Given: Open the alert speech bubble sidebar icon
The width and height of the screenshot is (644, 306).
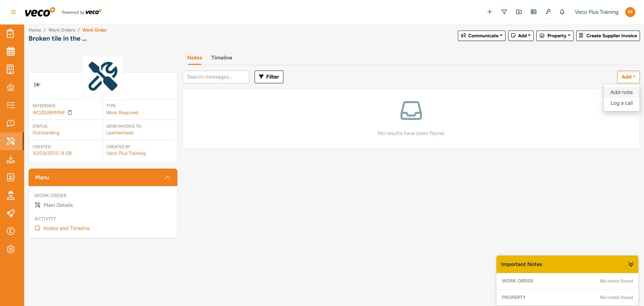Looking at the screenshot, I should coord(11,123).
